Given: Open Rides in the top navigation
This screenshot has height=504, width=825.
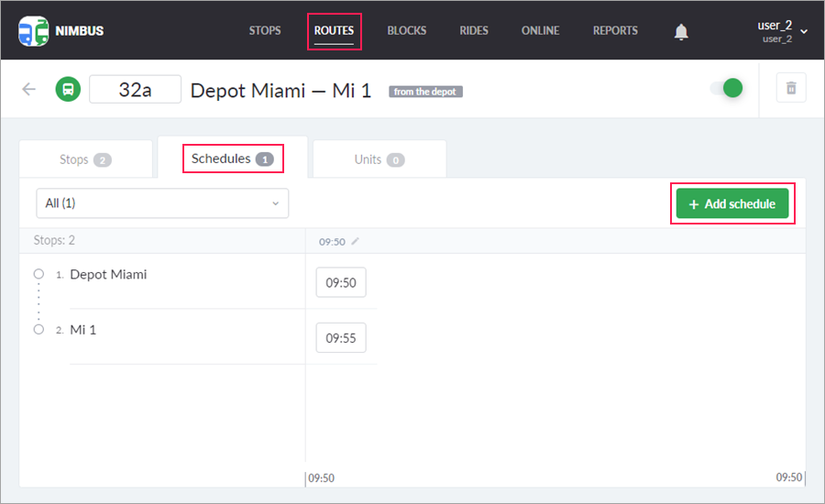Looking at the screenshot, I should 474,30.
